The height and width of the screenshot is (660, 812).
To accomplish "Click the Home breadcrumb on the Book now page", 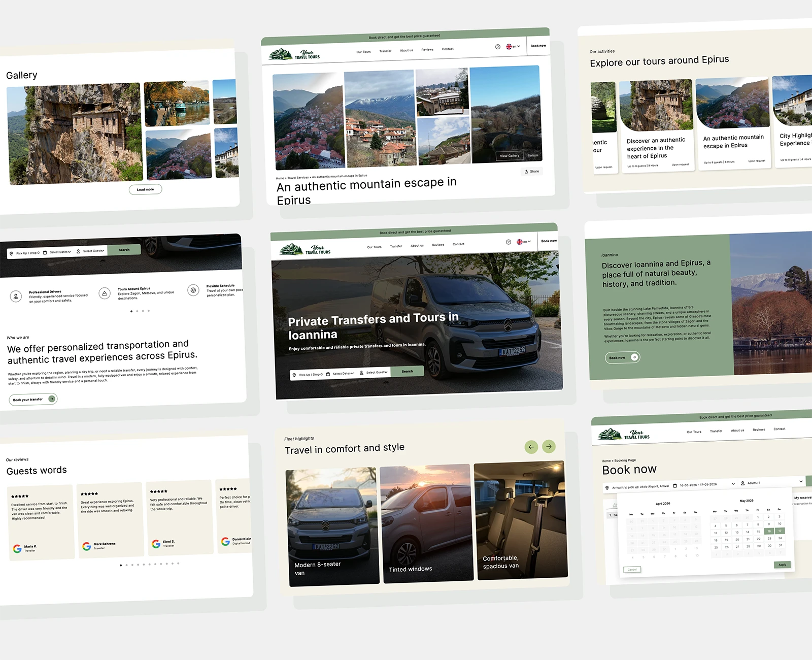I will point(606,461).
